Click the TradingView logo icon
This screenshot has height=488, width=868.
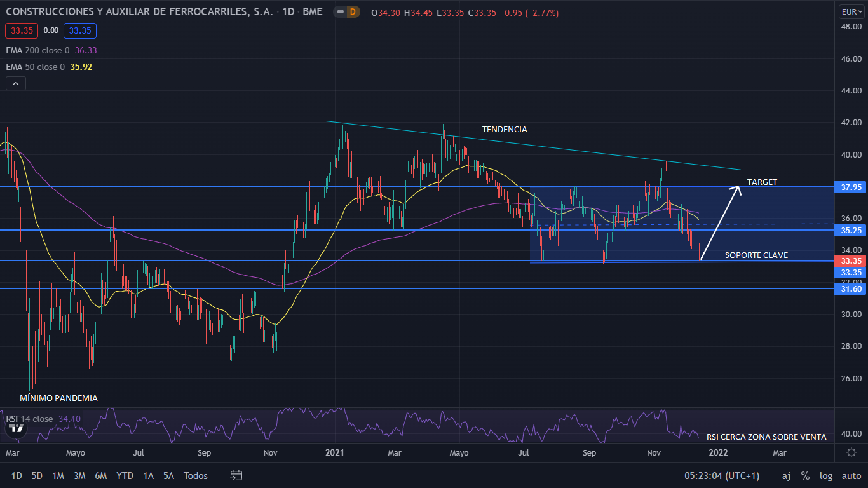point(17,428)
